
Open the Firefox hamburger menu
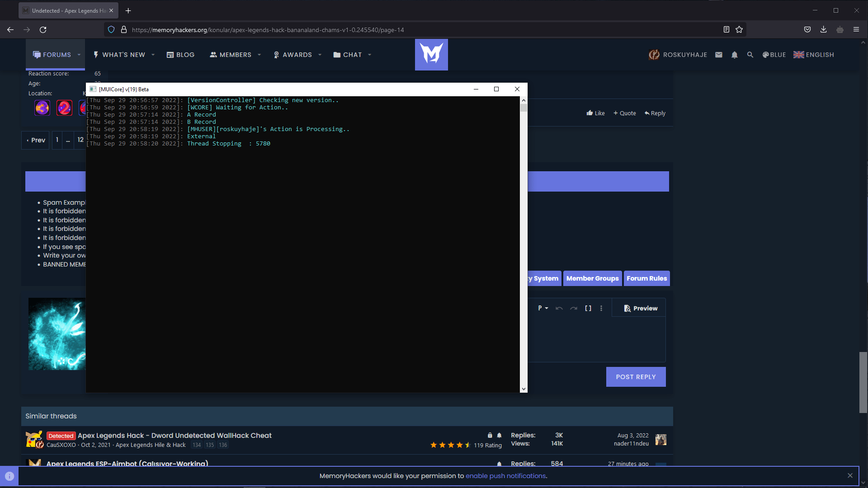click(856, 29)
